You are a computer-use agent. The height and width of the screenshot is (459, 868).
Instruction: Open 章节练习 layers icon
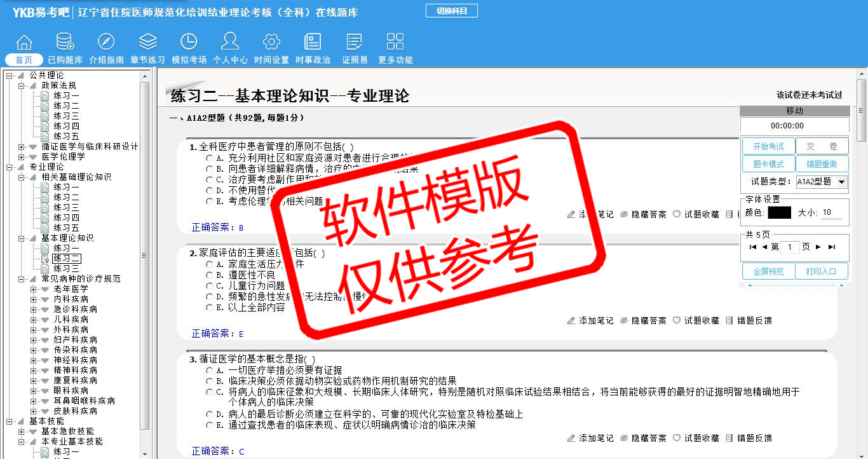tap(147, 43)
